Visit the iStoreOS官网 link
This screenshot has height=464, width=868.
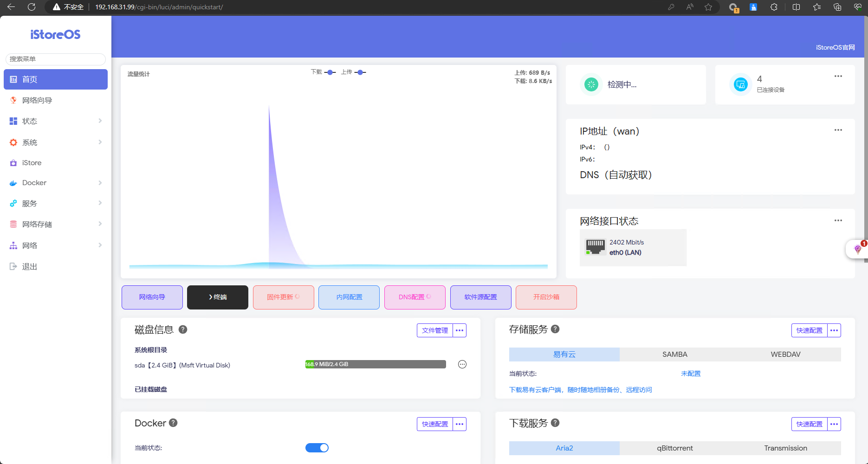[835, 47]
